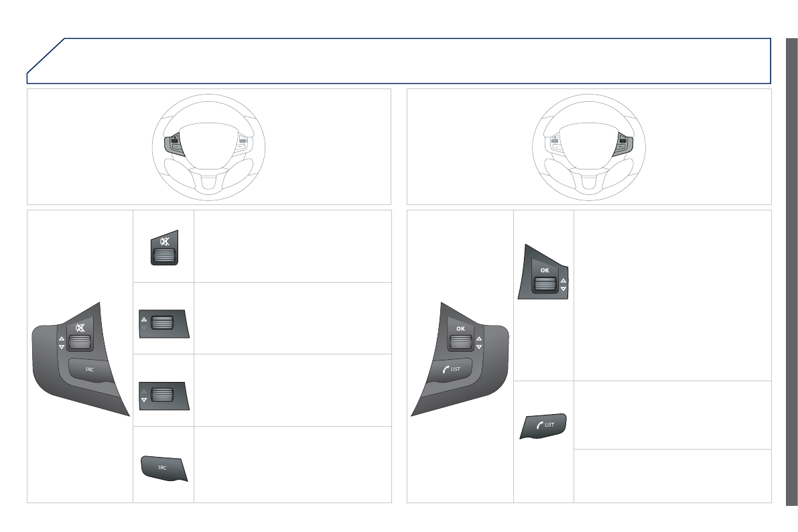The height and width of the screenshot is (532, 798).
Task: Click down arrow on the large right control cluster
Action: [479, 346]
